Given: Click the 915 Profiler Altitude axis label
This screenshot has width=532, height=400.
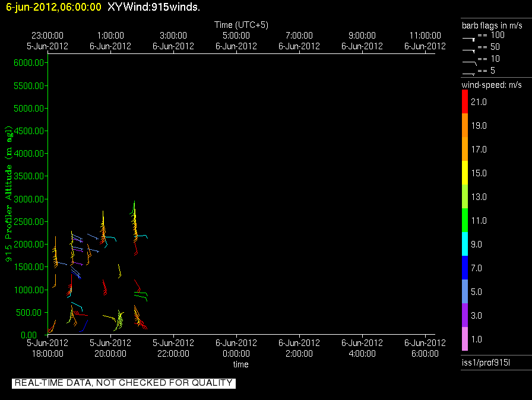Looking at the screenshot, I should point(9,194).
